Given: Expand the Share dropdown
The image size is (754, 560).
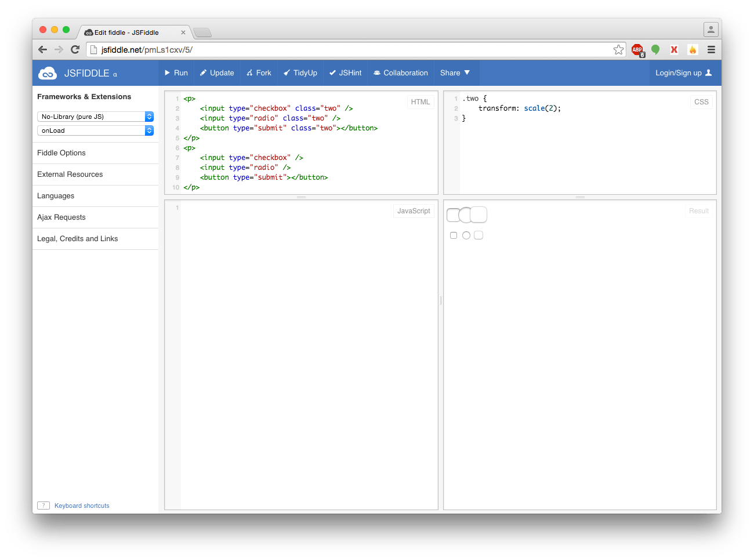Looking at the screenshot, I should pyautogui.click(x=456, y=72).
